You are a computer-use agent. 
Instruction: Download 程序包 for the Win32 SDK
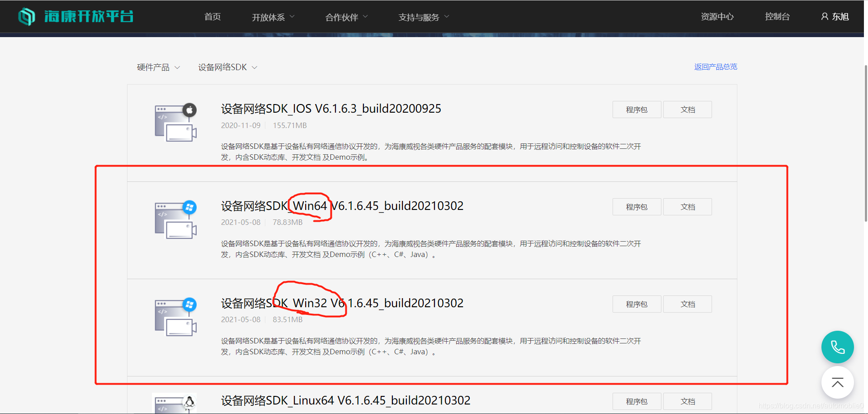[x=637, y=304]
